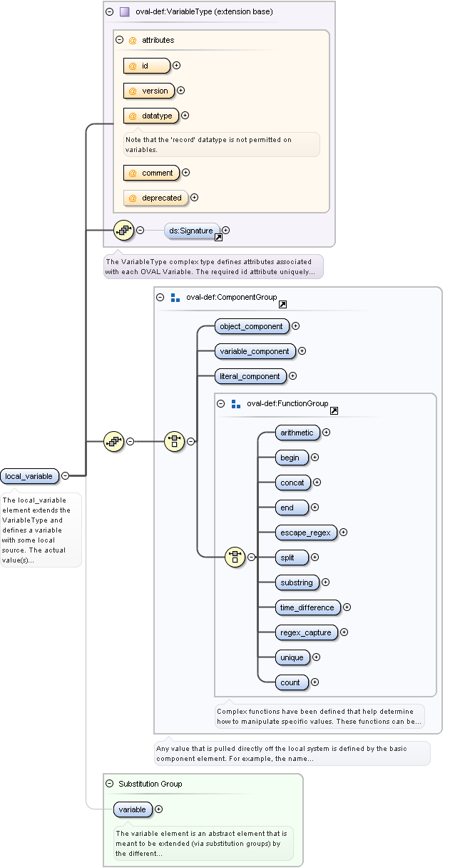Click the literal_component element
This screenshot has height=868, width=455.
(x=250, y=376)
